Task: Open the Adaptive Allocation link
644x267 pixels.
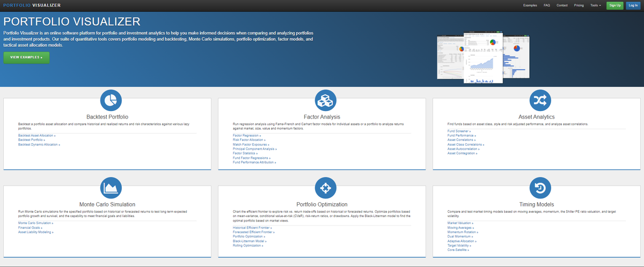Action: click(x=462, y=241)
